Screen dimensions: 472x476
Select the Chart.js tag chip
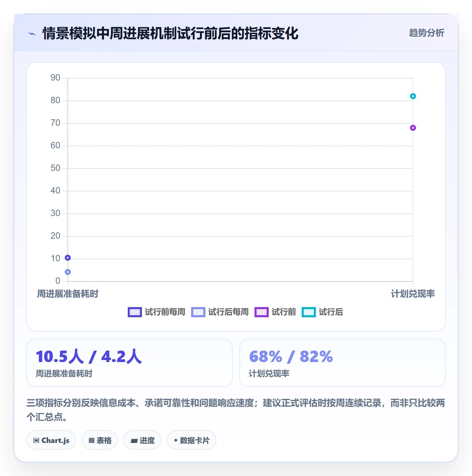51,440
